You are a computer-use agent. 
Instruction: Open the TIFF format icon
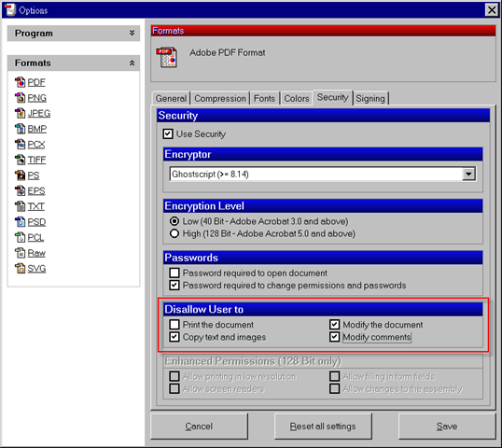[x=20, y=160]
